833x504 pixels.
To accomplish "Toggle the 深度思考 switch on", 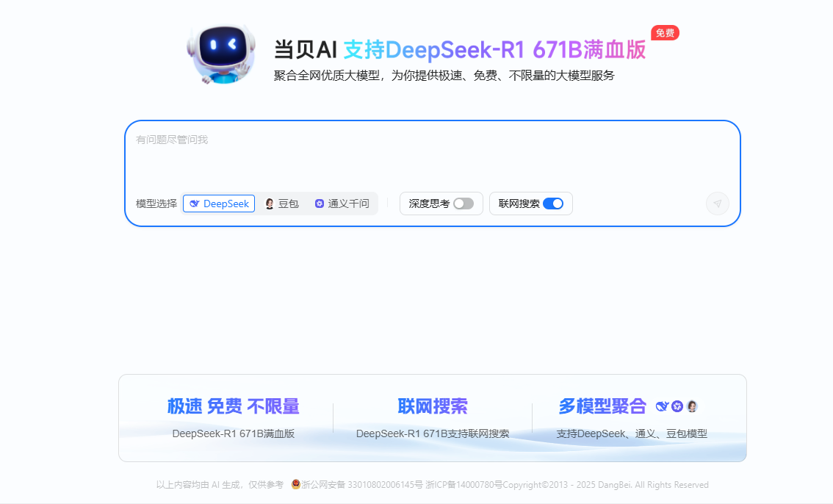I will 464,204.
